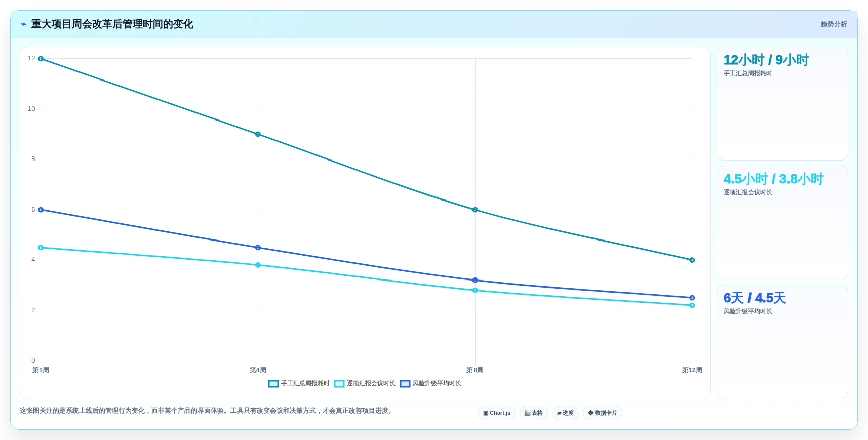Screen dimensions: 868x440
Task: Click the 6天 / 4.5天 stat value
Action: click(x=755, y=298)
